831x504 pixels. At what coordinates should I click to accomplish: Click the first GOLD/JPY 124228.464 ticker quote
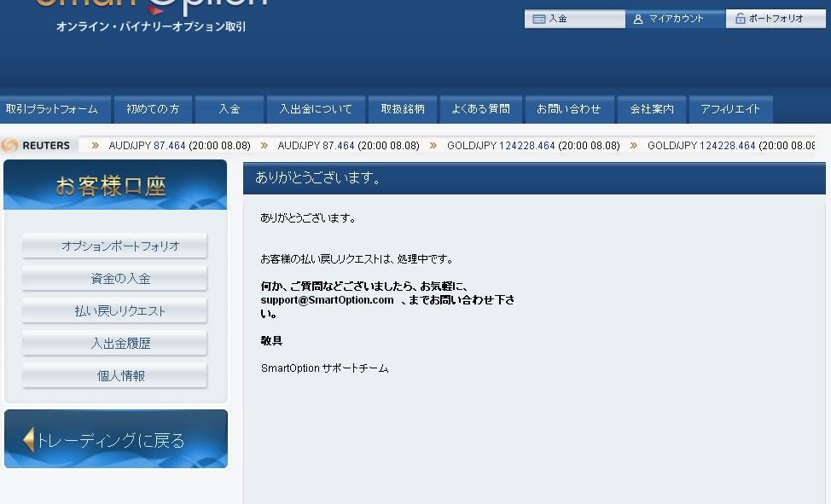[x=533, y=145]
